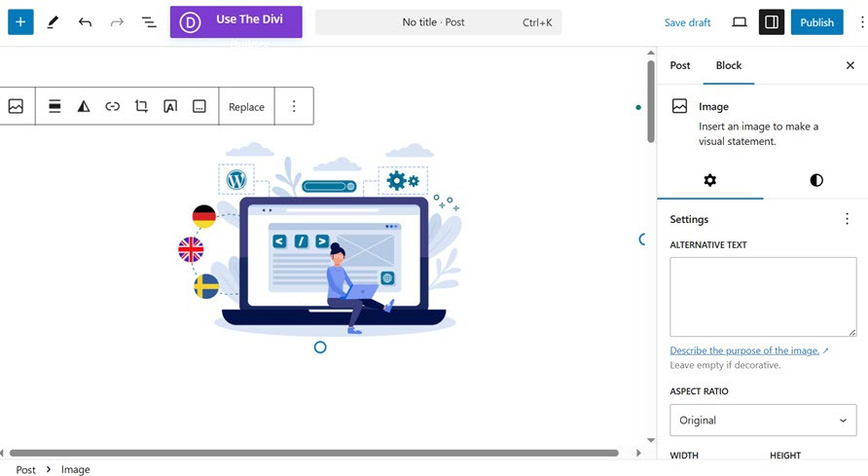Toggle the device preview laptop icon
This screenshot has width=868, height=476.
point(740,22)
